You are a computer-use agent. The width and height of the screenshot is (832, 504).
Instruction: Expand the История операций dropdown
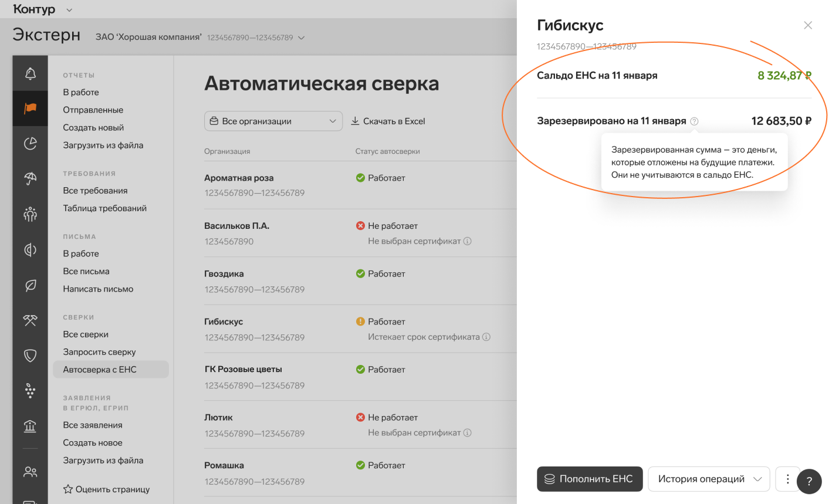pos(709,479)
